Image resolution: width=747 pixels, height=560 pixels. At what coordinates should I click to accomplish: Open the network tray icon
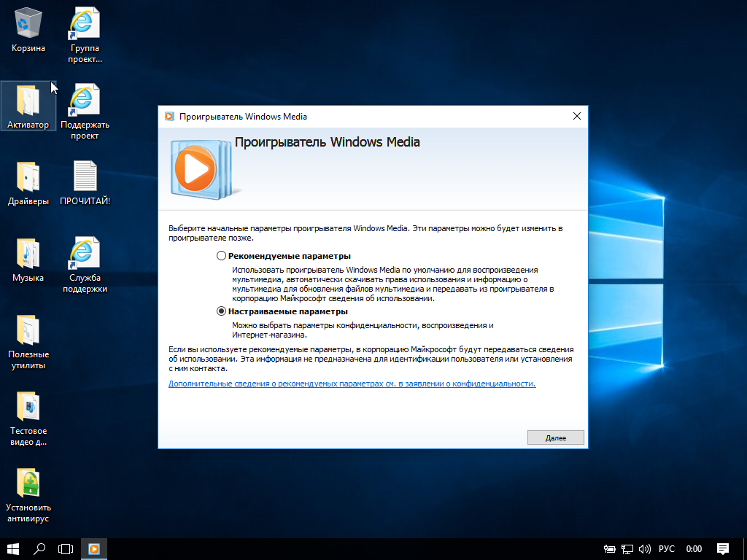627,549
